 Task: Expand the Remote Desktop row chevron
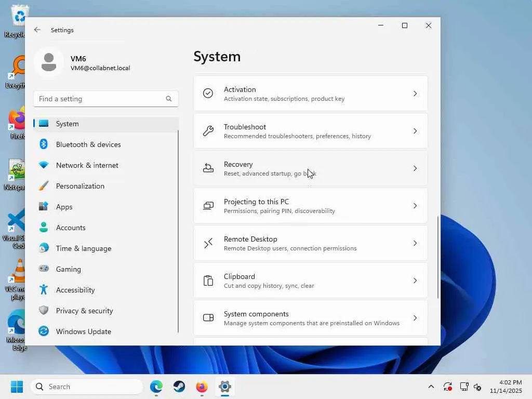pos(415,243)
